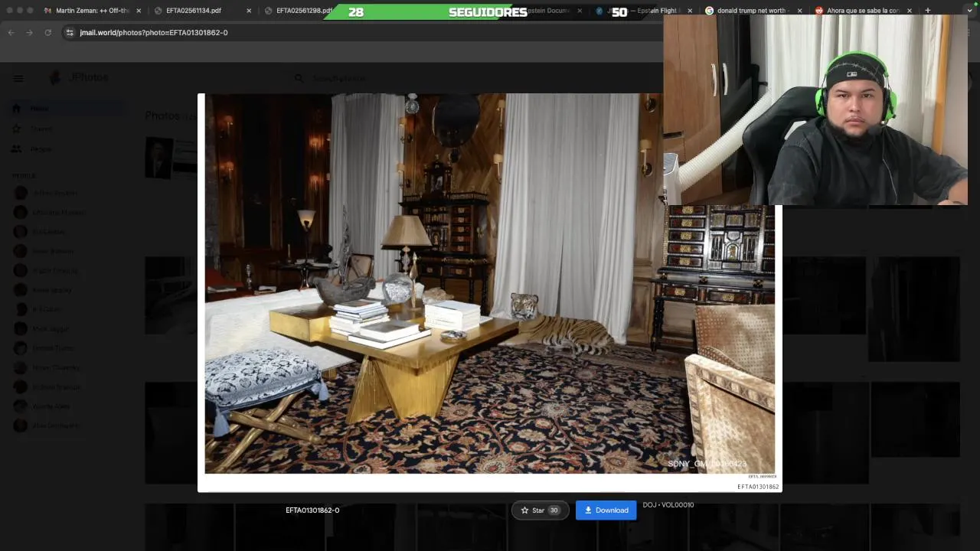Image resolution: width=980 pixels, height=551 pixels.
Task: Switch to the donald trump net worth tab
Action: point(754,11)
